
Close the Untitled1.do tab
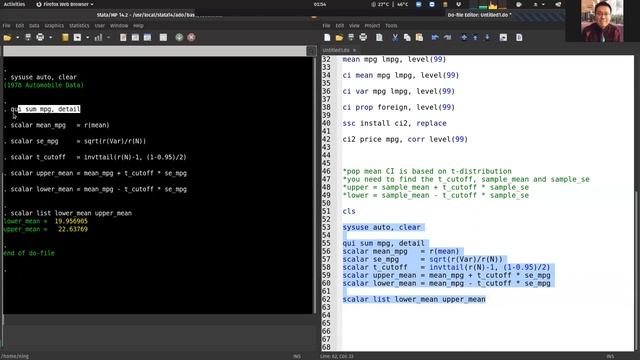(x=354, y=50)
